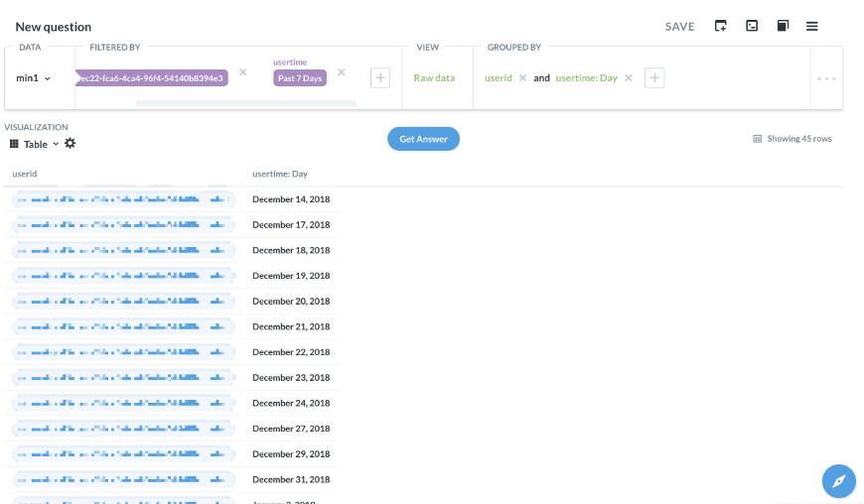Click the blue compass floating button
The height and width of the screenshot is (504, 864).
click(838, 481)
